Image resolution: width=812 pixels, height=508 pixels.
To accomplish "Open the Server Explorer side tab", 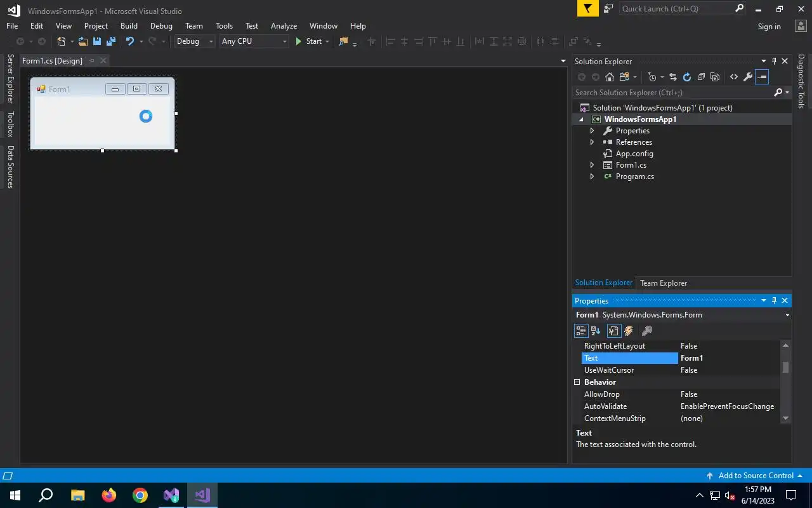I will [x=10, y=79].
